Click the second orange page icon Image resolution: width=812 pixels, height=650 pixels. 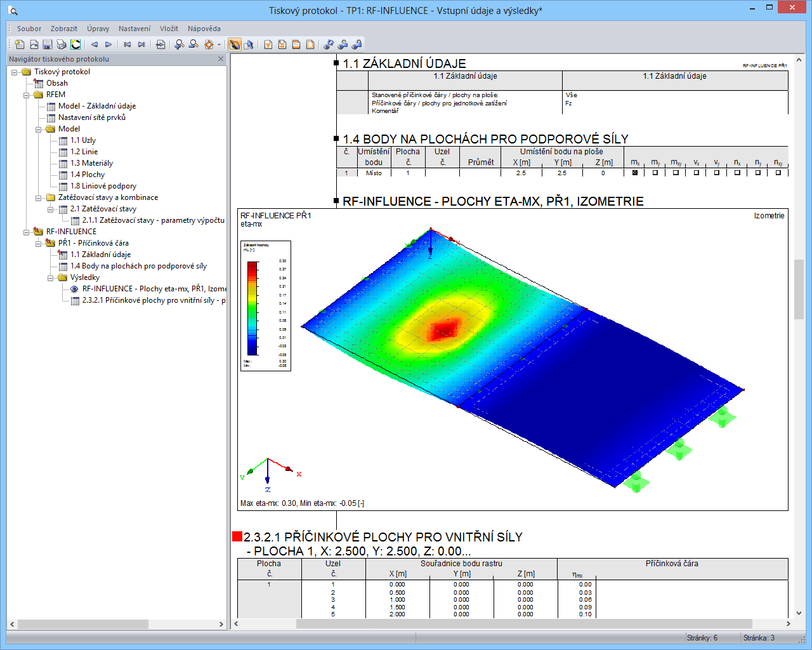point(282,44)
